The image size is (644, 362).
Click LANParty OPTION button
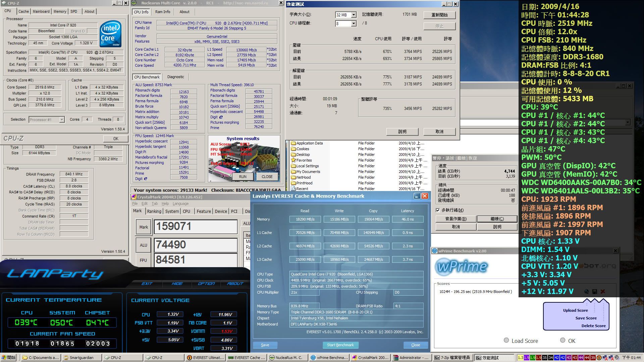(206, 284)
